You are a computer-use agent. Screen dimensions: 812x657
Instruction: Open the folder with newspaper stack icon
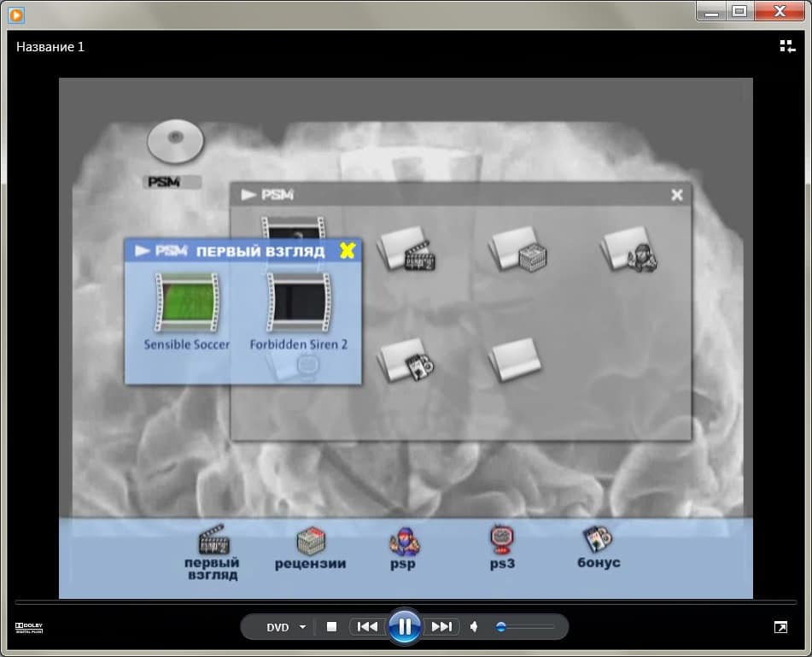(518, 249)
